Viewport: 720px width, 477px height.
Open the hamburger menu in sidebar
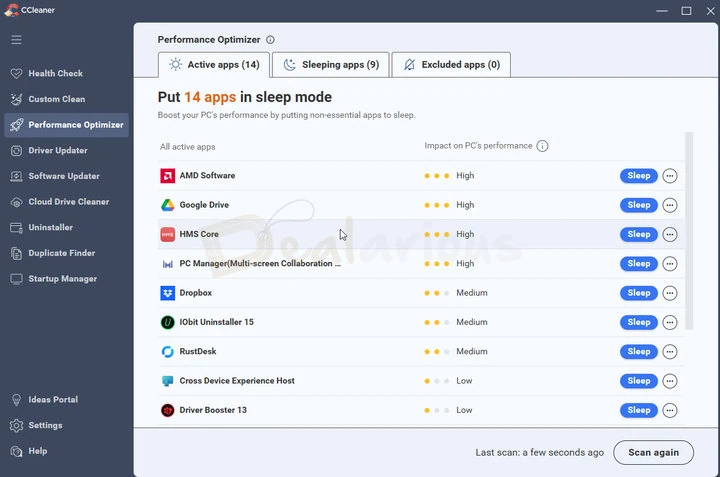(16, 40)
